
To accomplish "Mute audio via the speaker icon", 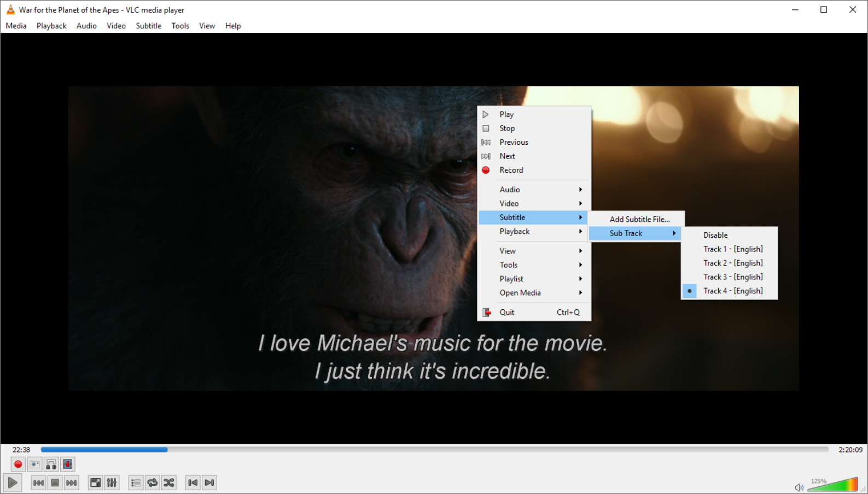I will coord(799,487).
